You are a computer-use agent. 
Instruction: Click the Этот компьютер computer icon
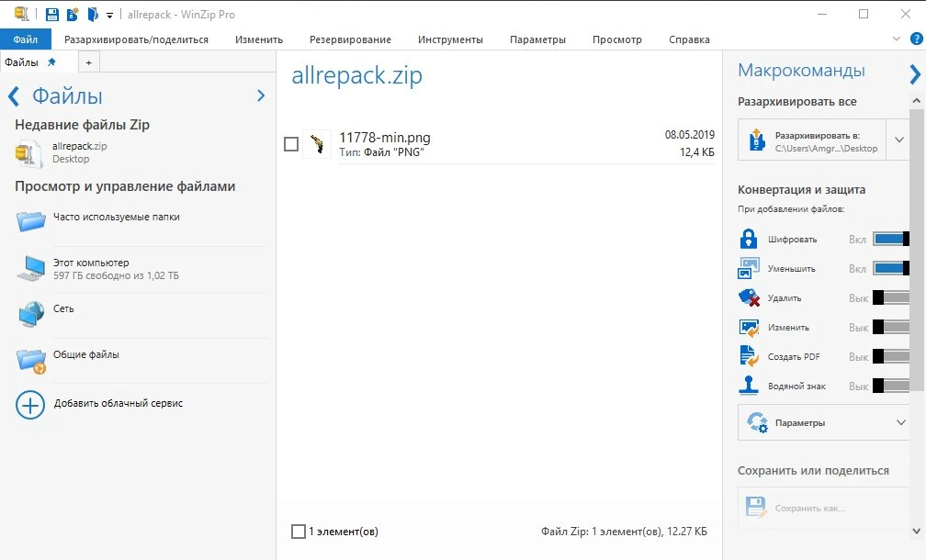(31, 268)
